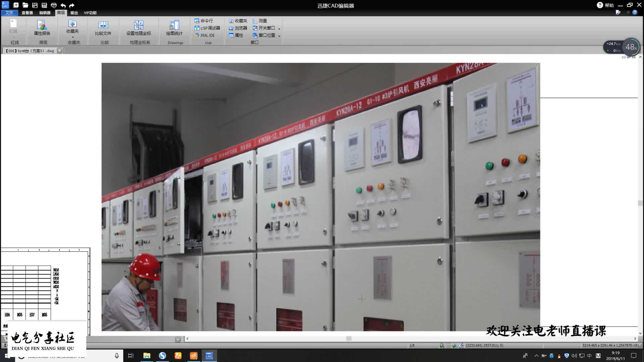Expand the 收藏夹 dropdown arrow
This screenshot has width=644, height=362.
point(72,37)
